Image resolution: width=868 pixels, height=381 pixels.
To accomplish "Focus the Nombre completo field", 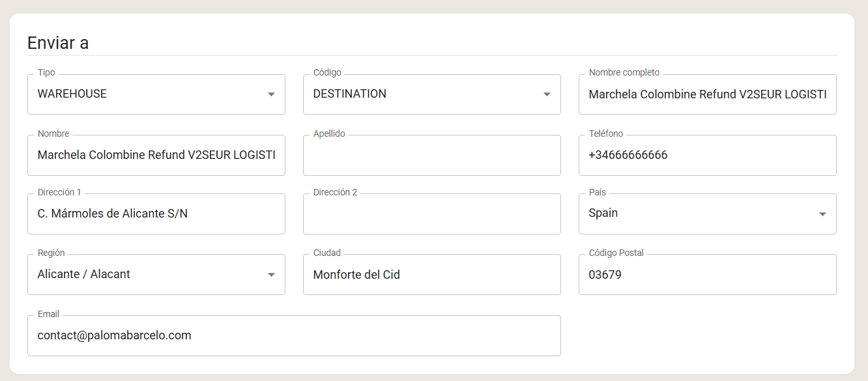I will coord(708,94).
